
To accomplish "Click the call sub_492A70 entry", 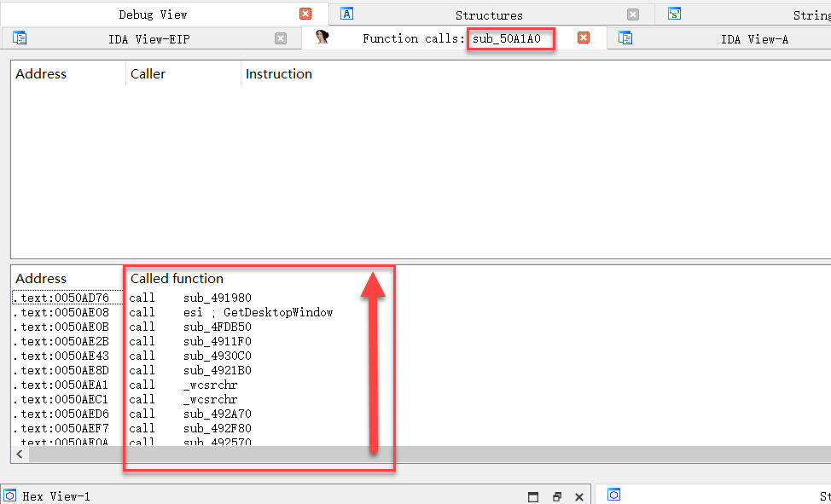I will pos(190,414).
